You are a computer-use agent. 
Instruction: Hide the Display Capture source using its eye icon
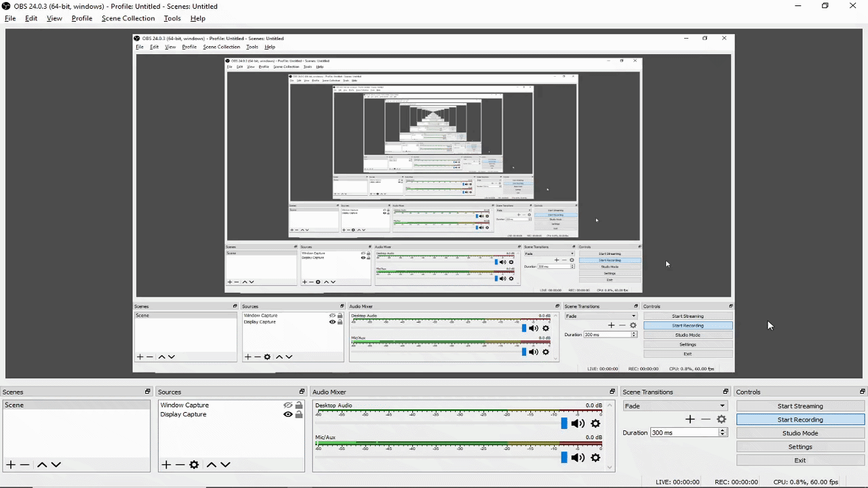click(288, 414)
